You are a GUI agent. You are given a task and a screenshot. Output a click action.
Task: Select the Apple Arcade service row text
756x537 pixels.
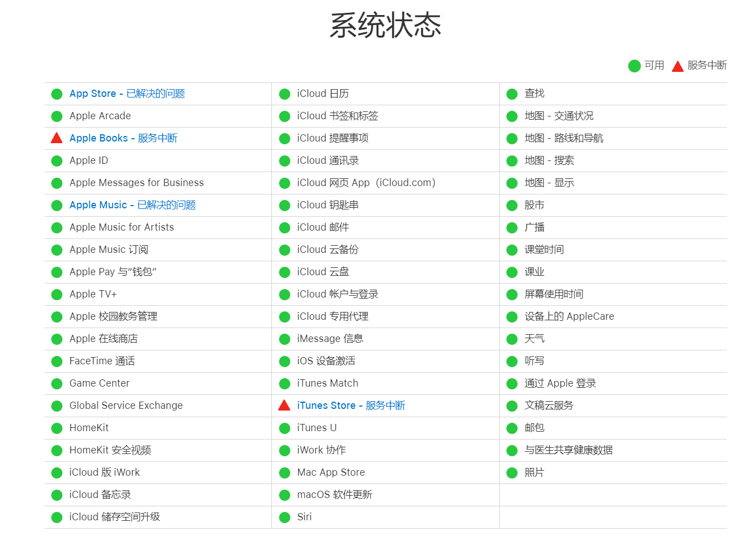100,116
